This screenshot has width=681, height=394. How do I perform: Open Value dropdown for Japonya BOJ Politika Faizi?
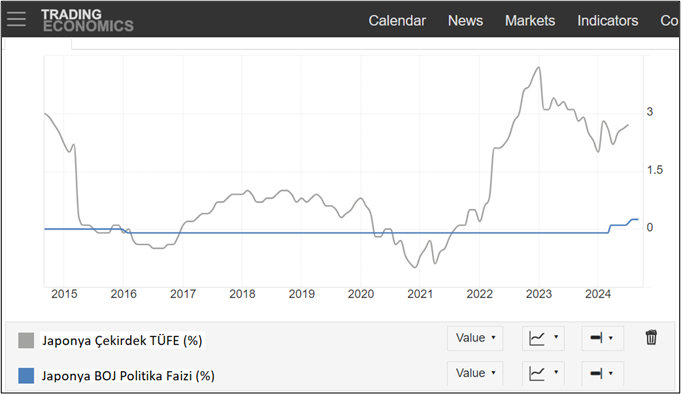coord(475,373)
